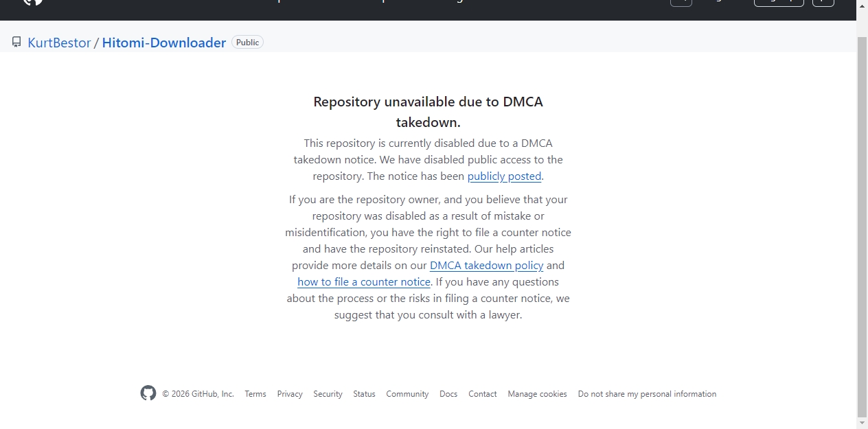Viewport: 868px width, 429px height.
Task: Open how to file a counter notice
Action: [x=364, y=282]
